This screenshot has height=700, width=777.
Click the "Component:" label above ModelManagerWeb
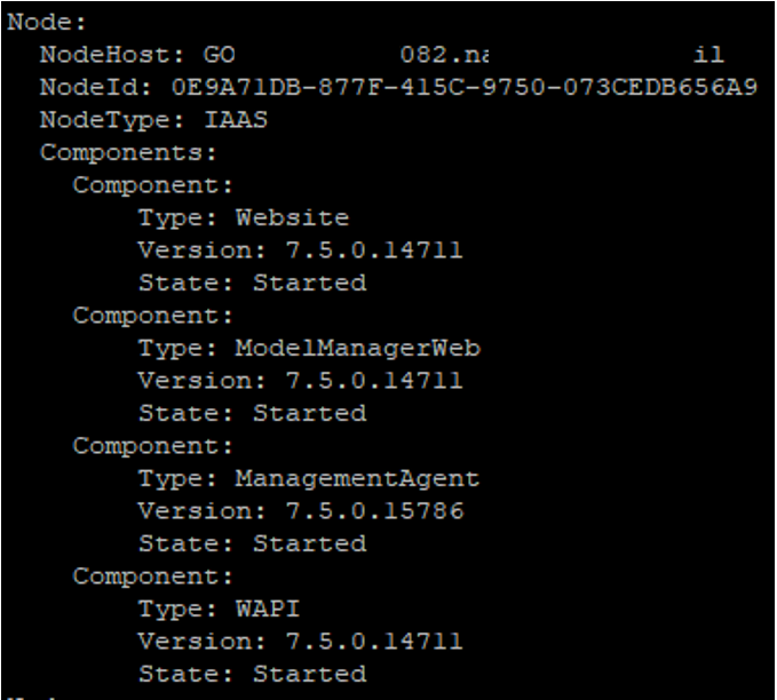[x=152, y=316]
